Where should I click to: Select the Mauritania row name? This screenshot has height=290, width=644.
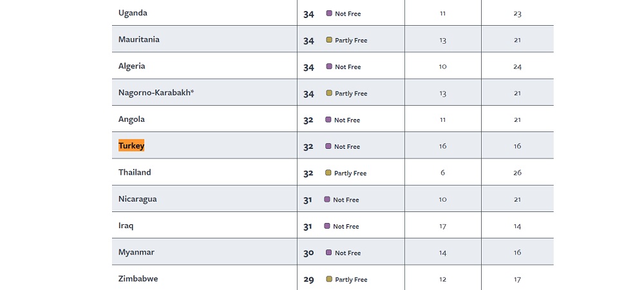(139, 39)
